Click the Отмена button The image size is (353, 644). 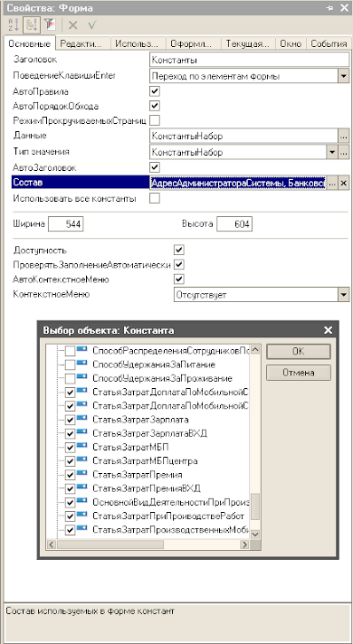pyautogui.click(x=299, y=373)
